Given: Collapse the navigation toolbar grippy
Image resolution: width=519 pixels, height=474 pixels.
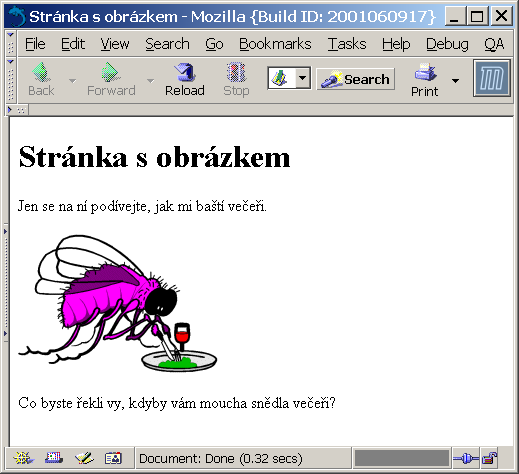Looking at the screenshot, I should point(11,80).
